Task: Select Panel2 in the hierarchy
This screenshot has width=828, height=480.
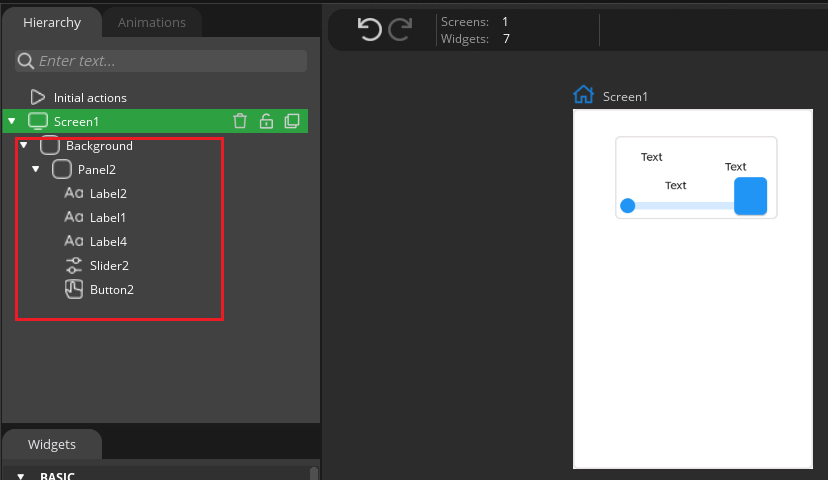Action: click(x=97, y=170)
